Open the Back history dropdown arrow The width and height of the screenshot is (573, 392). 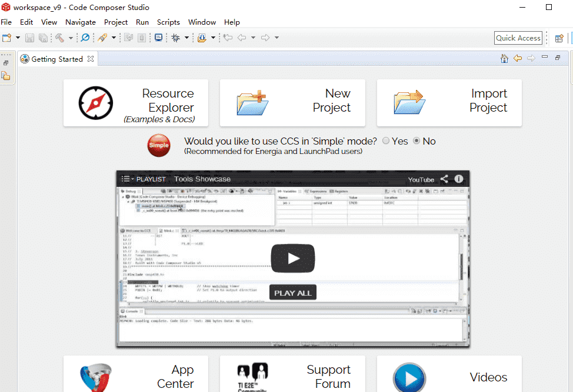[253, 38]
